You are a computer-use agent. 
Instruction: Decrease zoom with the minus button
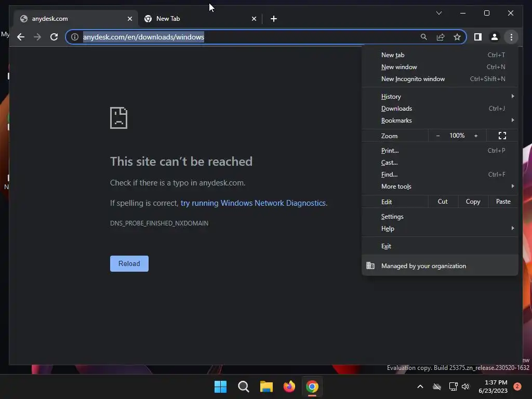pyautogui.click(x=437, y=136)
